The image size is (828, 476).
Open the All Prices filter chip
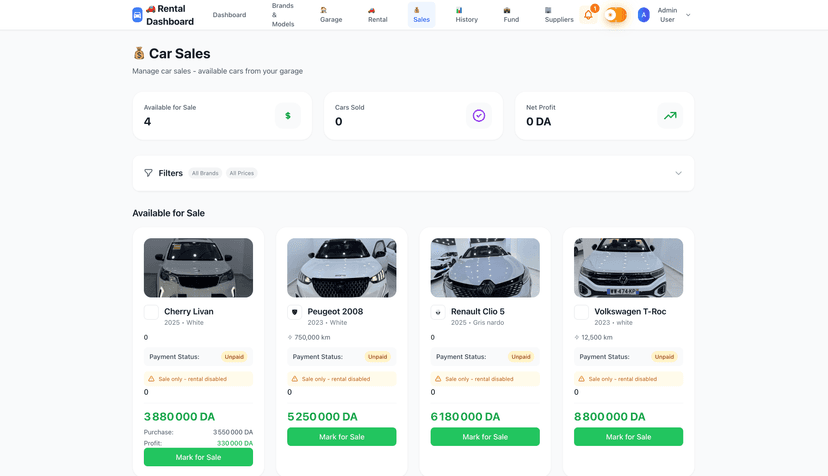242,173
